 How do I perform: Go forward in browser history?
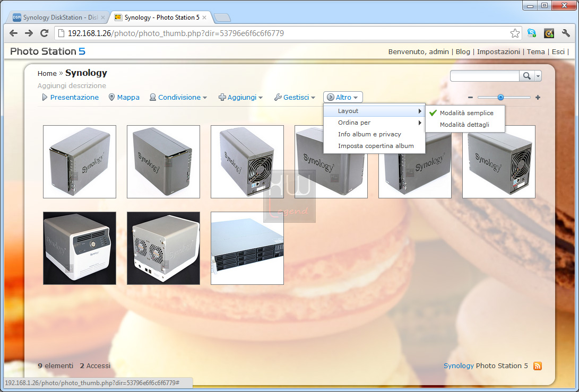click(x=29, y=33)
